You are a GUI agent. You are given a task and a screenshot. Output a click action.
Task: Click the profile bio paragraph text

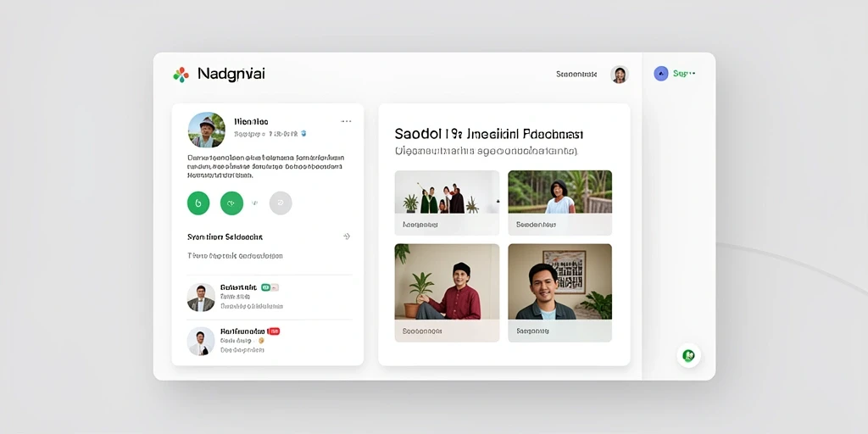(265, 166)
